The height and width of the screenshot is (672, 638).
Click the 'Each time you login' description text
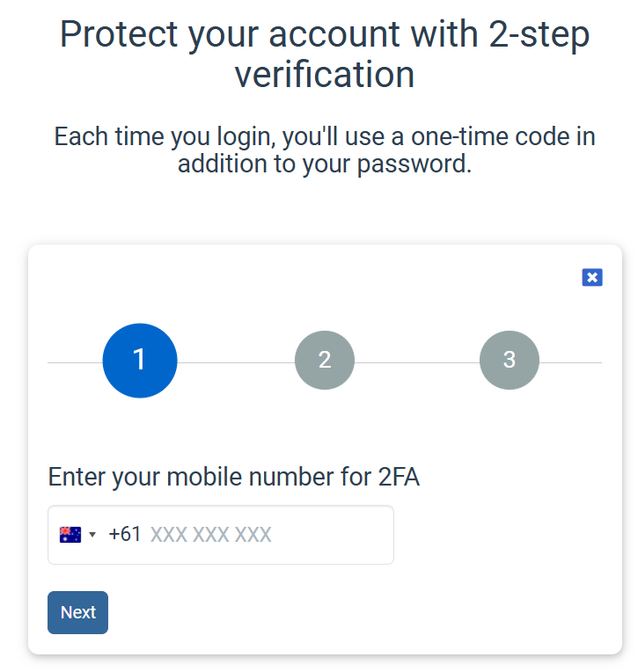click(x=325, y=150)
